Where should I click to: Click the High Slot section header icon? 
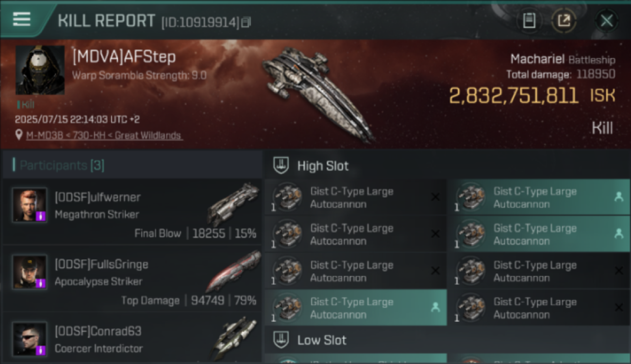tap(281, 165)
